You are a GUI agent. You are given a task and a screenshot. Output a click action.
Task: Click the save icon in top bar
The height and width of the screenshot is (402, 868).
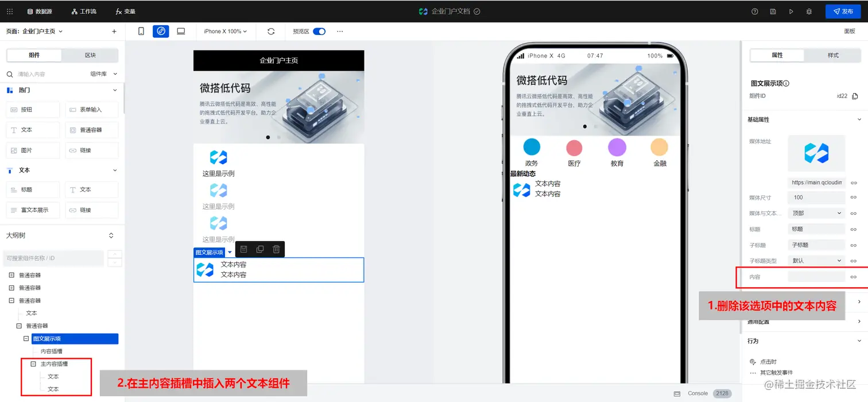coord(773,11)
